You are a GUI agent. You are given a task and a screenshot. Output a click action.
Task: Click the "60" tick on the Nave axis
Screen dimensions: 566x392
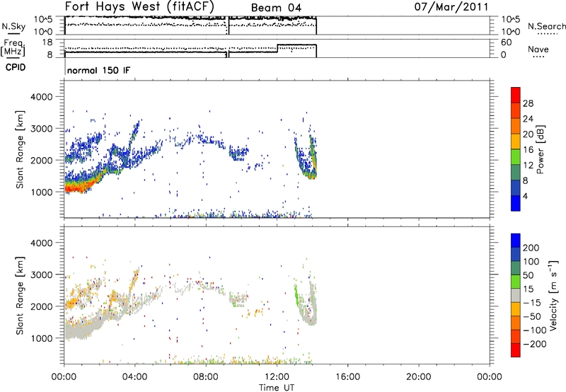click(506, 42)
